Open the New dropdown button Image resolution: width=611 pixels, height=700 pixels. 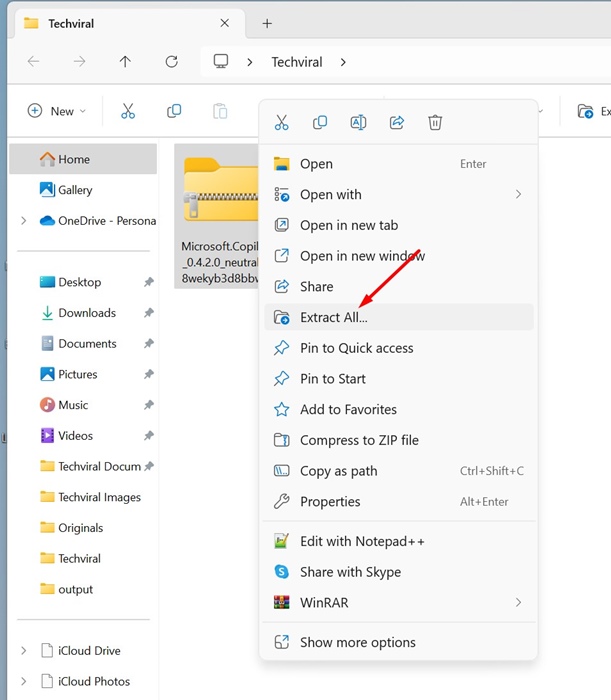(57, 111)
